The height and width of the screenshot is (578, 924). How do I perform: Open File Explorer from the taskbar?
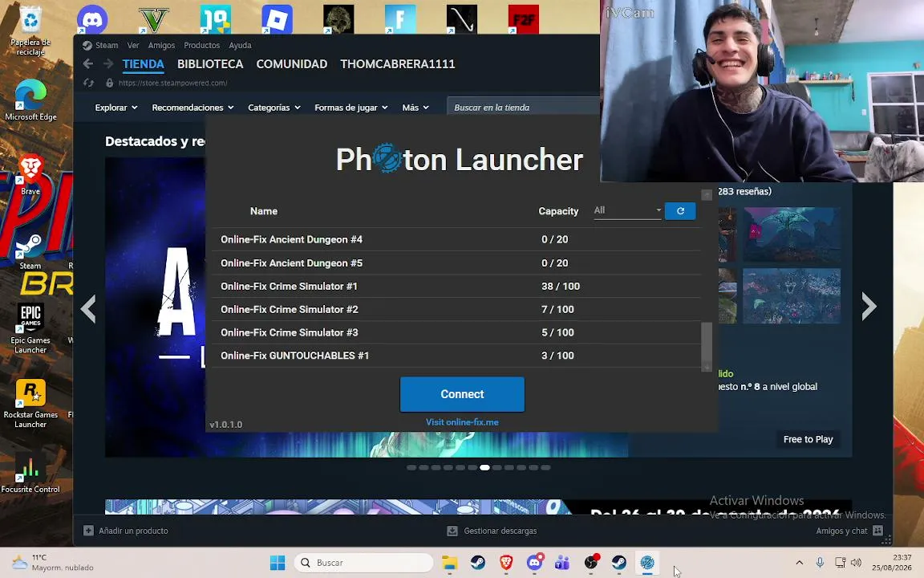pyautogui.click(x=450, y=563)
